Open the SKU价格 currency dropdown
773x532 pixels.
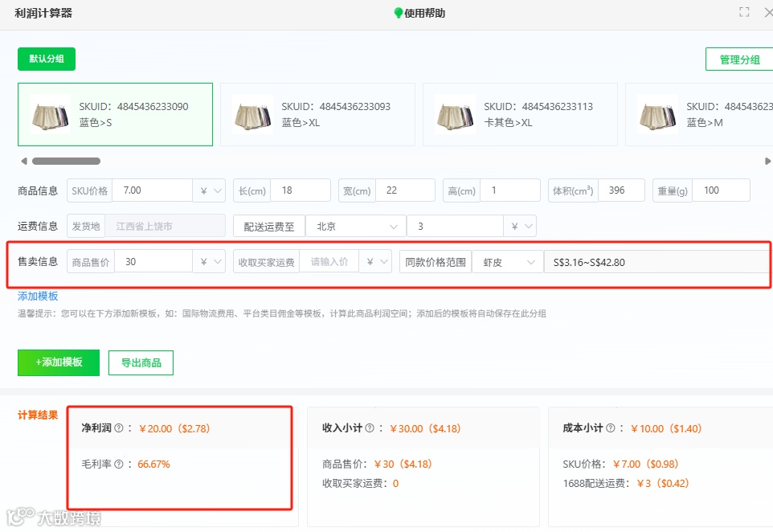pos(209,190)
